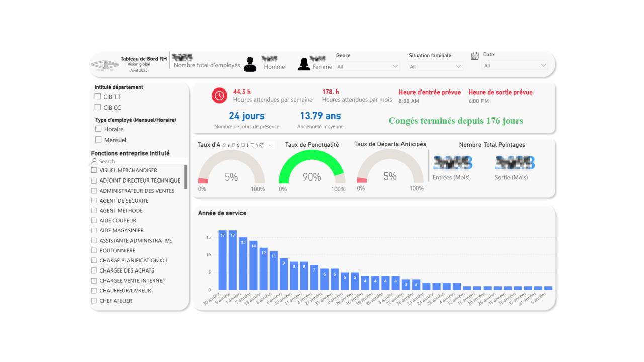Select CHARGEE VENTE INTERNET checkbox

coord(94,281)
